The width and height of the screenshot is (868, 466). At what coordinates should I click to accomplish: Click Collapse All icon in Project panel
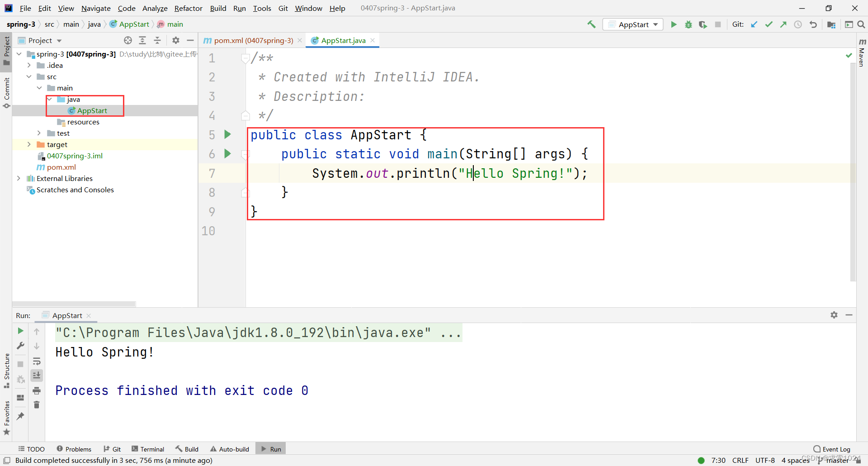coord(157,40)
